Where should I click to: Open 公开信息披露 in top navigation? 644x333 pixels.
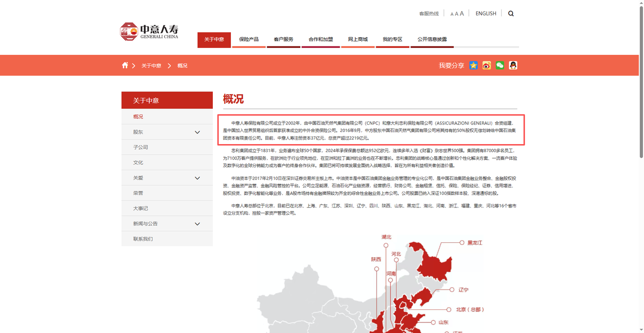click(432, 39)
